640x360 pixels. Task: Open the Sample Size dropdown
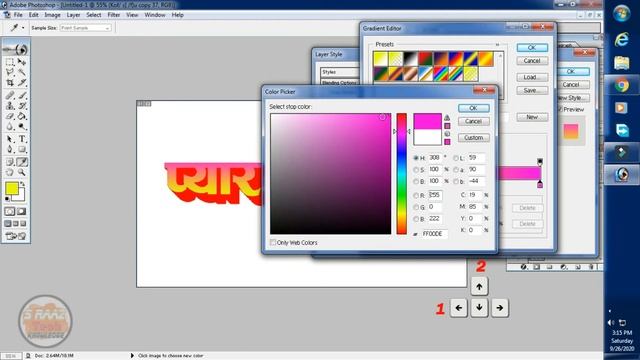(85, 28)
